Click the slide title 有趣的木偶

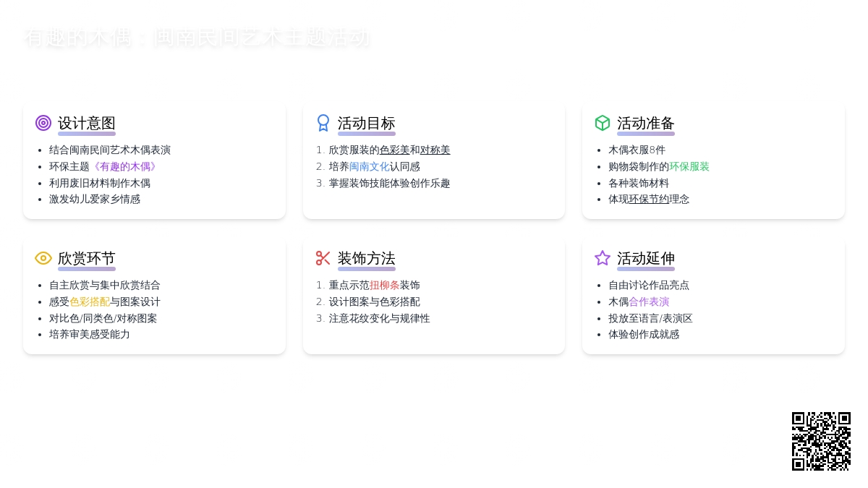tap(197, 38)
